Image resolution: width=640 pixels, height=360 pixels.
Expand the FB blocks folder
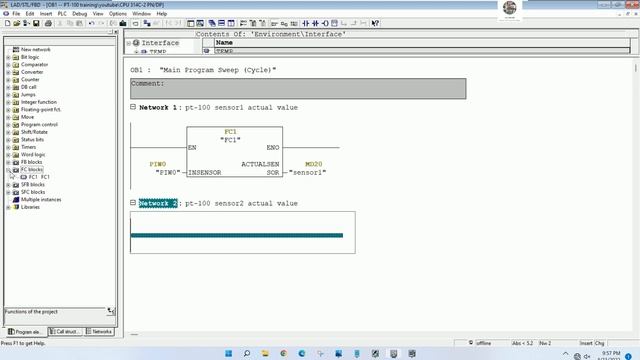(x=8, y=162)
